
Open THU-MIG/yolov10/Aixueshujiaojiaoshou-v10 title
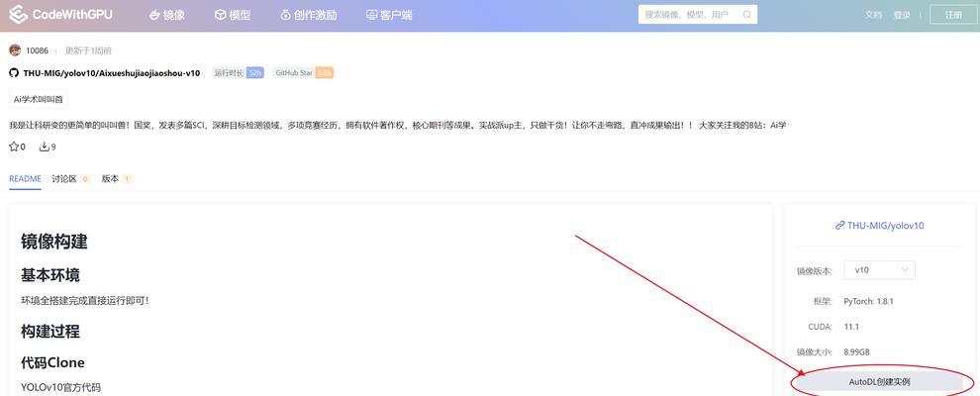click(111, 73)
